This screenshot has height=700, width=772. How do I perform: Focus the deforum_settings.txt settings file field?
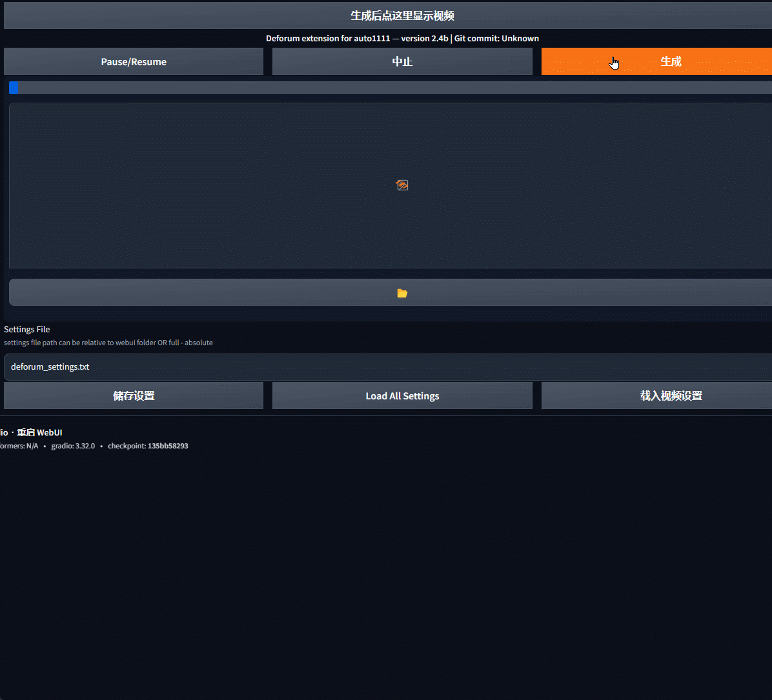[389, 366]
